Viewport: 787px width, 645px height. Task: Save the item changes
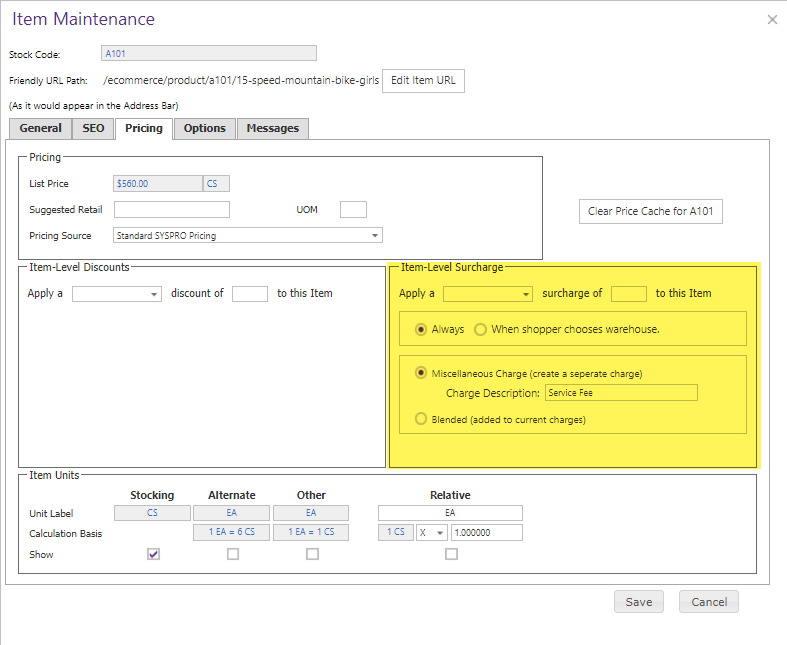638,602
